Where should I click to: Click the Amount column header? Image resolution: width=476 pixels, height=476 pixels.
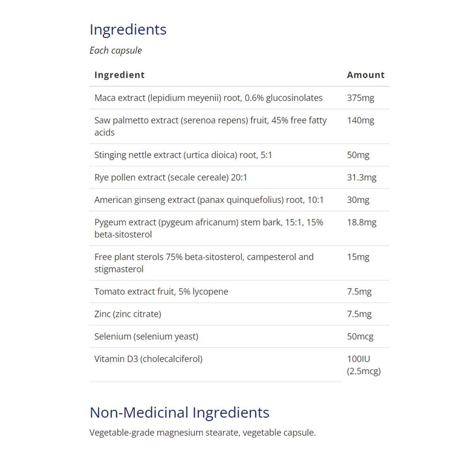tap(365, 75)
